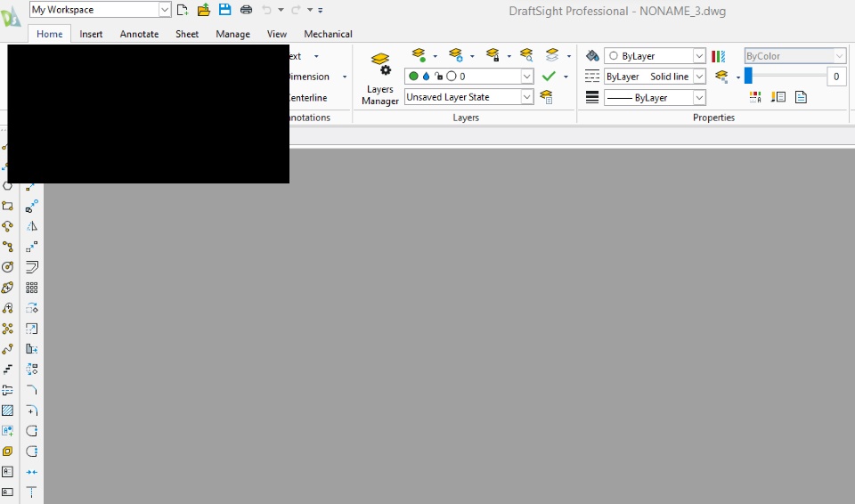Image resolution: width=855 pixels, height=504 pixels.
Task: Open the customize quick access toolbar arrow
Action: coord(320,9)
